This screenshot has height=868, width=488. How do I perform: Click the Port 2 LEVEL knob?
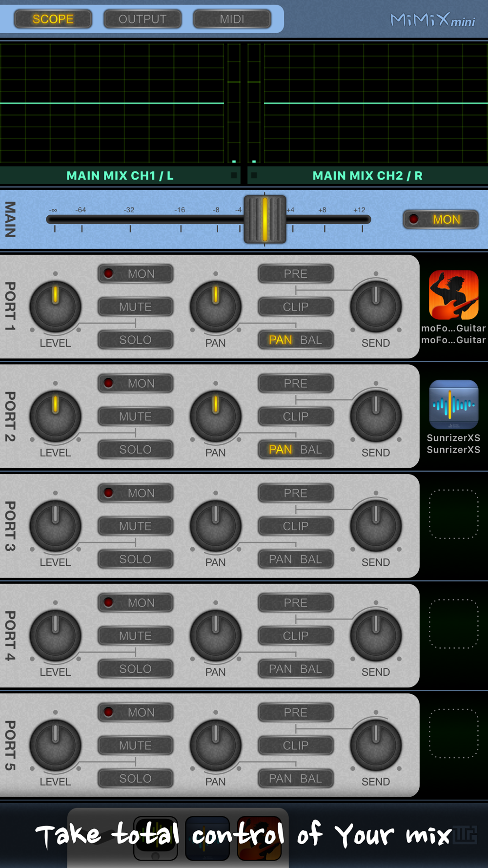pos(55,417)
